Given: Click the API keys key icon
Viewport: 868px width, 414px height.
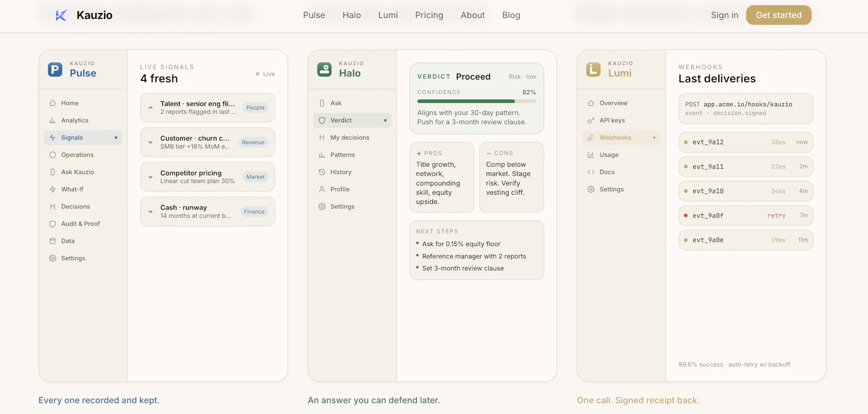Looking at the screenshot, I should (591, 120).
